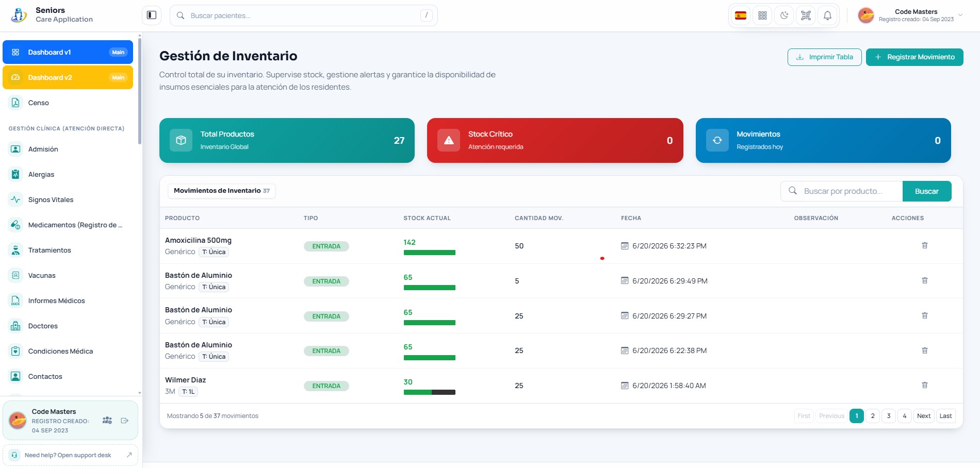Open Medicamentos (Registro de... sidebar item
This screenshot has width=980, height=468.
click(x=68, y=225)
